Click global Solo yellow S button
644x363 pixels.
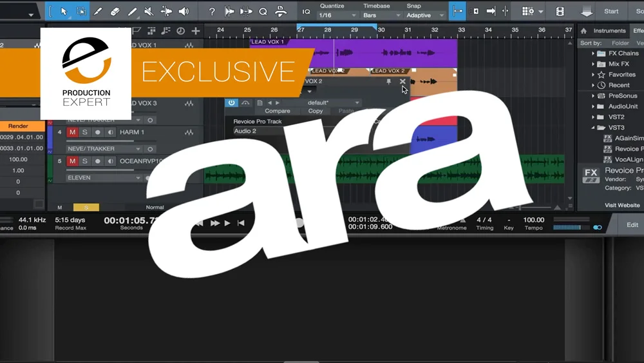click(x=86, y=207)
